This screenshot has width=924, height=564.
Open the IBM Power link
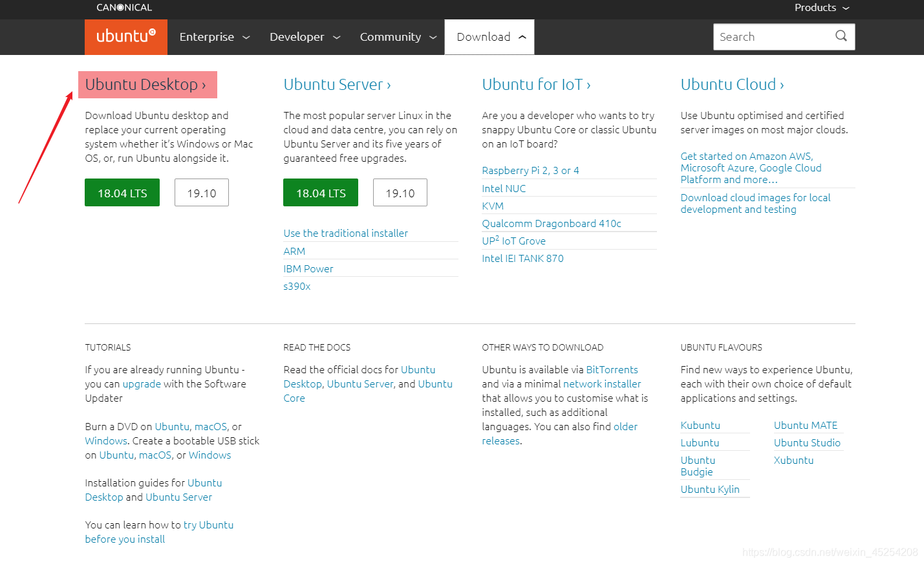308,268
